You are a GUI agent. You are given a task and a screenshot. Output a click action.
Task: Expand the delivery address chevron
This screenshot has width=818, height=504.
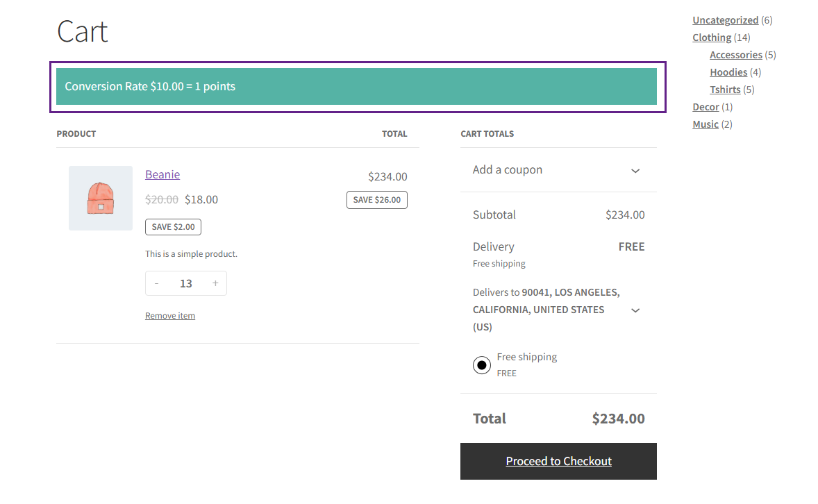point(635,310)
